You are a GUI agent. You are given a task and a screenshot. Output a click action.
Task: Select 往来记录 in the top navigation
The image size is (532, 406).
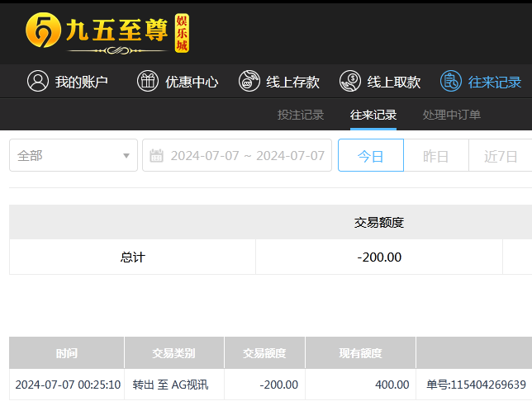pos(481,82)
